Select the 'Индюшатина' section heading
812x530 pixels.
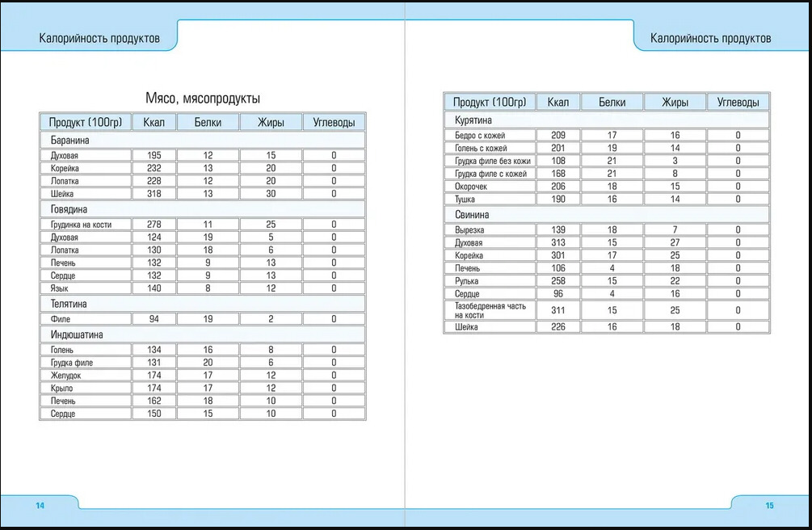coord(76,334)
